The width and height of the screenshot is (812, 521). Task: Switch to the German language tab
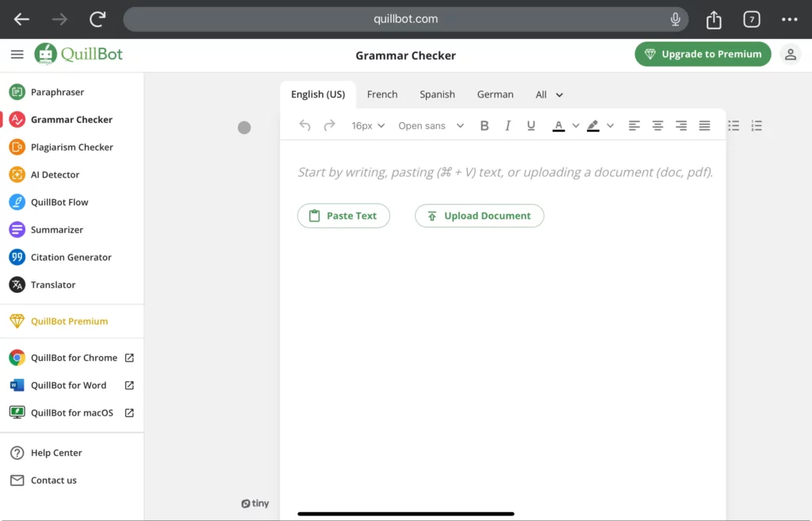pyautogui.click(x=495, y=94)
